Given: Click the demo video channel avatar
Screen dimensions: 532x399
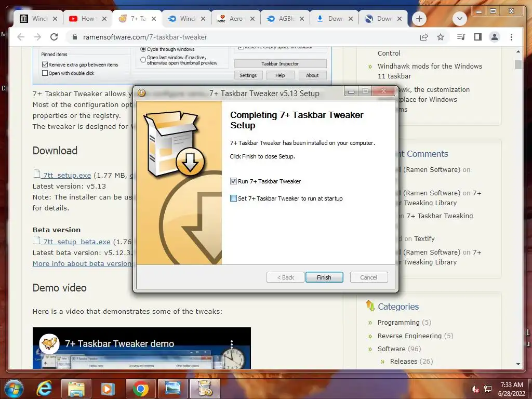Looking at the screenshot, I should (x=49, y=343).
